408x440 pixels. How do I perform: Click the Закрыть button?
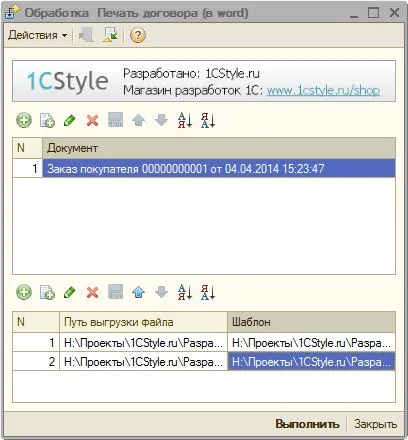click(375, 424)
